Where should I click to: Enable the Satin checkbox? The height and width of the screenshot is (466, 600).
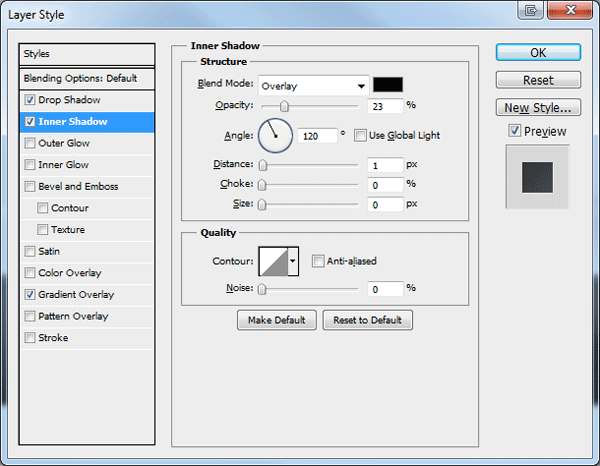30,251
